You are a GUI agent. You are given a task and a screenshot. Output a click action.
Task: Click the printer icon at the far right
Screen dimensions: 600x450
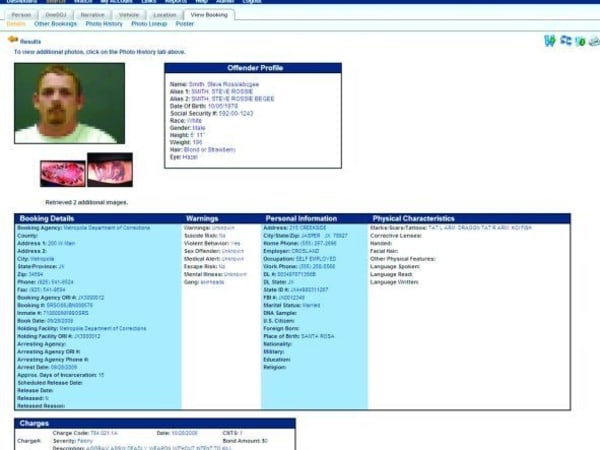pyautogui.click(x=593, y=41)
